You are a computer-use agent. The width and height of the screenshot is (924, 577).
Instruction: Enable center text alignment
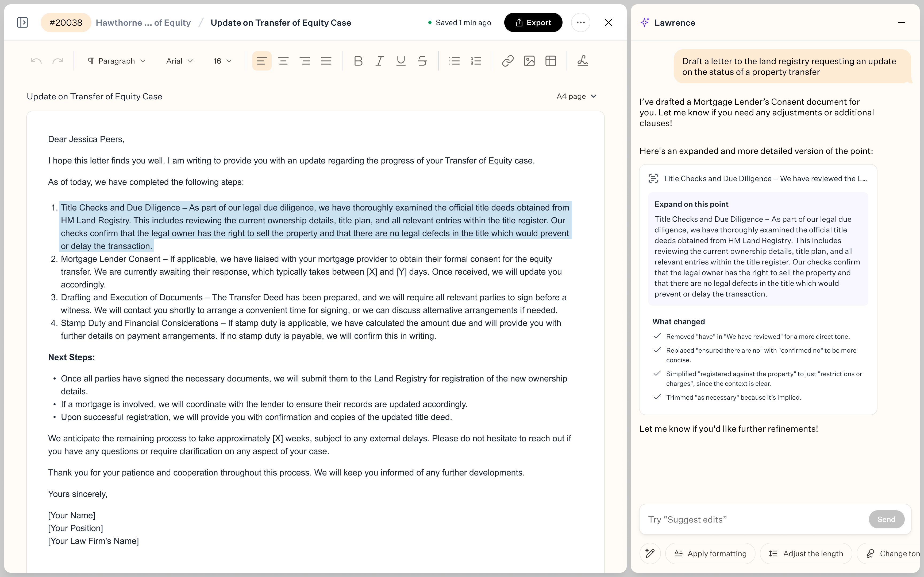click(283, 61)
